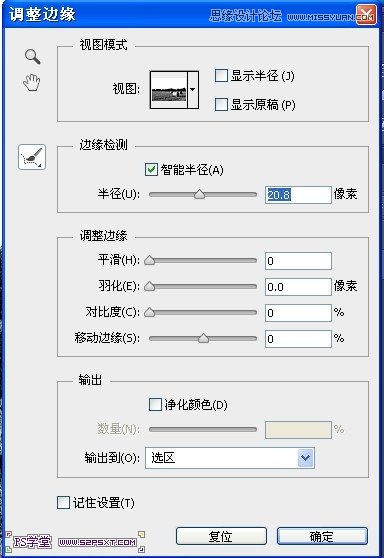The image size is (384, 558).
Task: Select the Hand pan tool
Action: [32, 82]
